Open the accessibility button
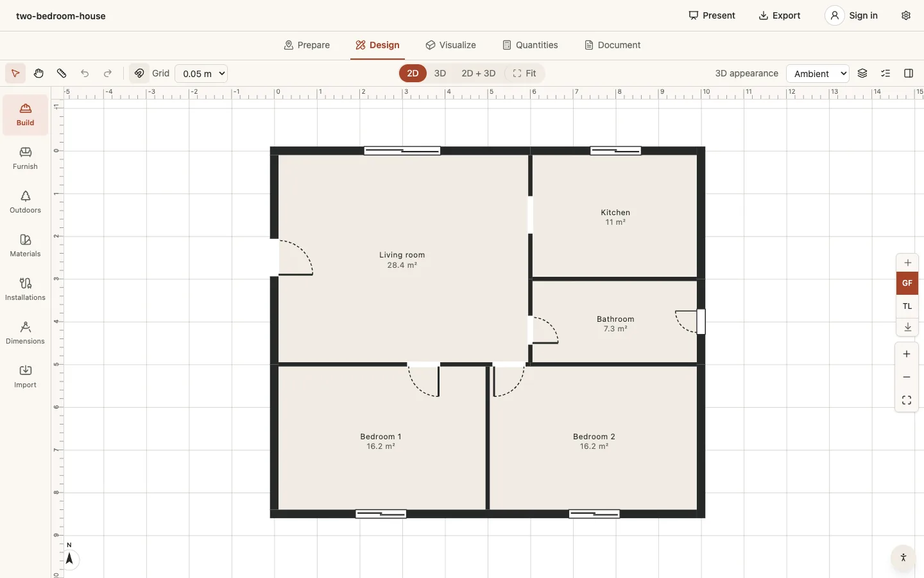The image size is (924, 578). [903, 557]
